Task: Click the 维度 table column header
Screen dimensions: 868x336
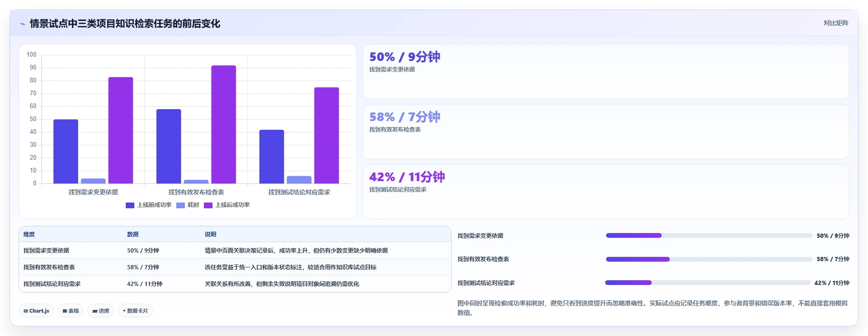Action: tap(29, 234)
